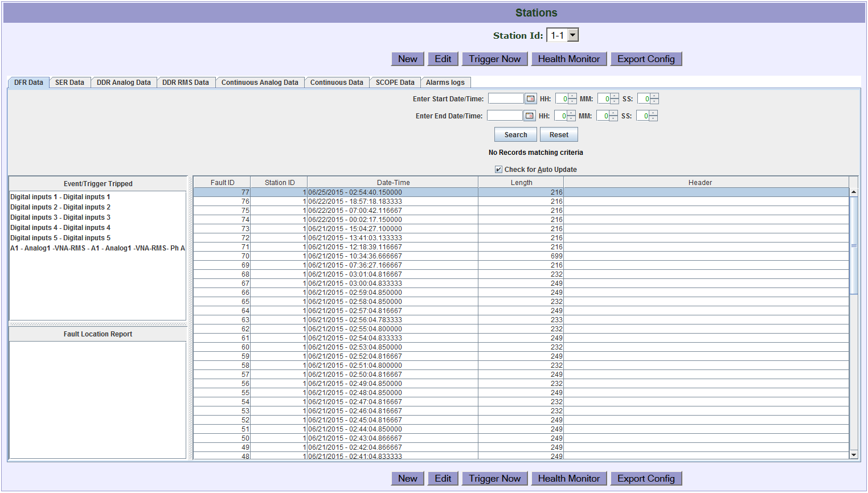Click the Reset button

coord(559,135)
